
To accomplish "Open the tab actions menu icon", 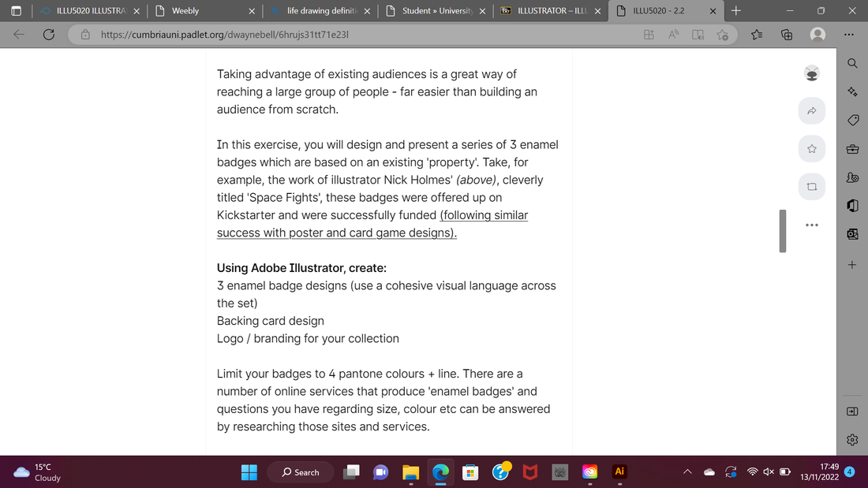I will [x=16, y=10].
